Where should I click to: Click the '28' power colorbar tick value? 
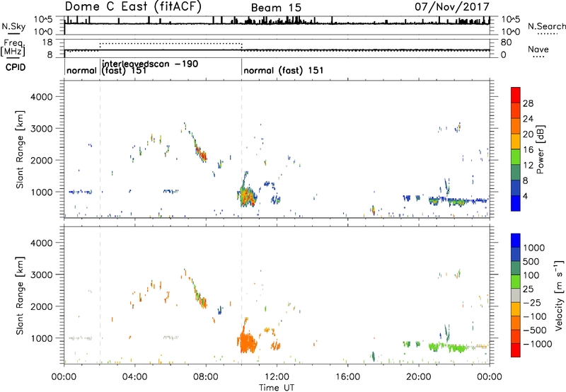(528, 103)
